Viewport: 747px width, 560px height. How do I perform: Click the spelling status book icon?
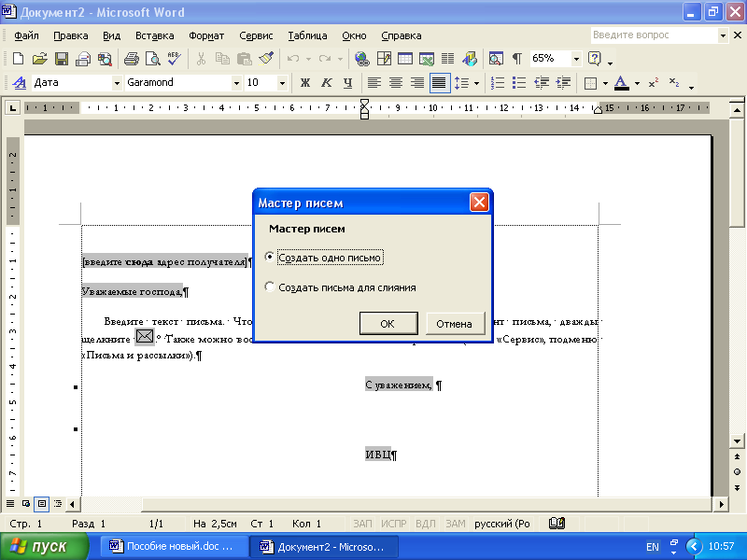(x=557, y=524)
